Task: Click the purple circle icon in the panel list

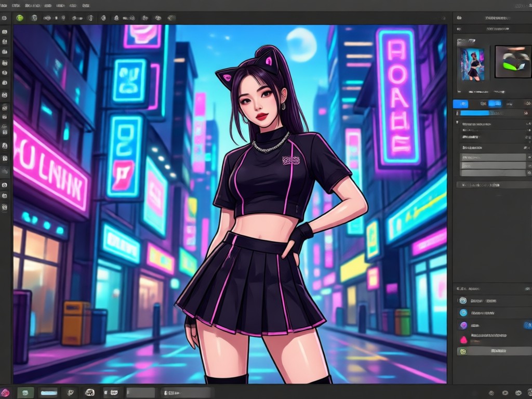Action: [463, 325]
